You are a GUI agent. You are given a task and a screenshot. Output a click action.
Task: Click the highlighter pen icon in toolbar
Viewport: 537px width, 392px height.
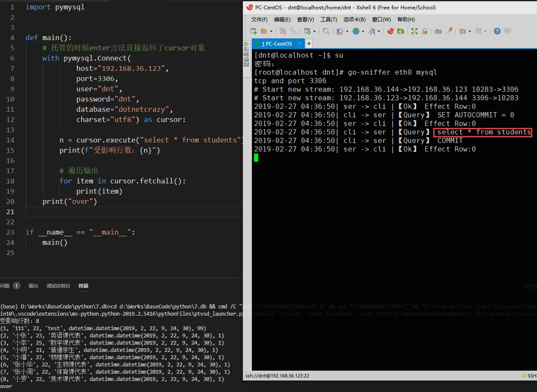pyautogui.click(x=449, y=31)
